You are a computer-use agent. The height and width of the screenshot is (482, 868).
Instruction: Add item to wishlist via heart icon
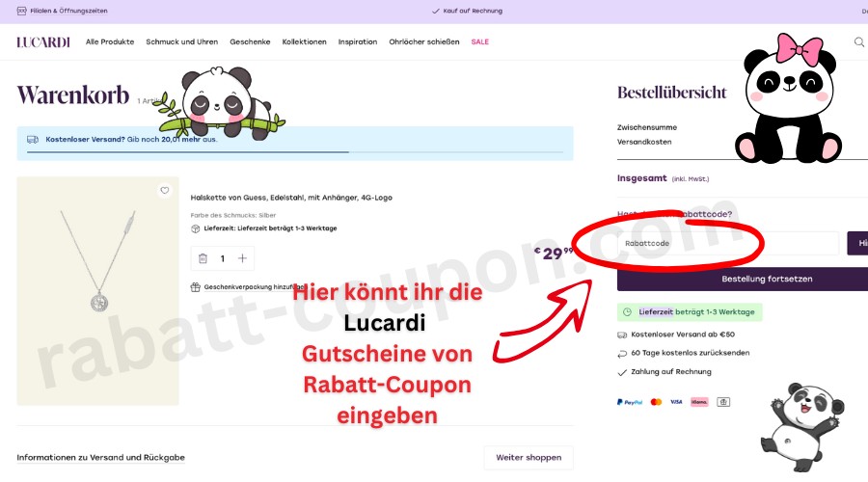[165, 190]
